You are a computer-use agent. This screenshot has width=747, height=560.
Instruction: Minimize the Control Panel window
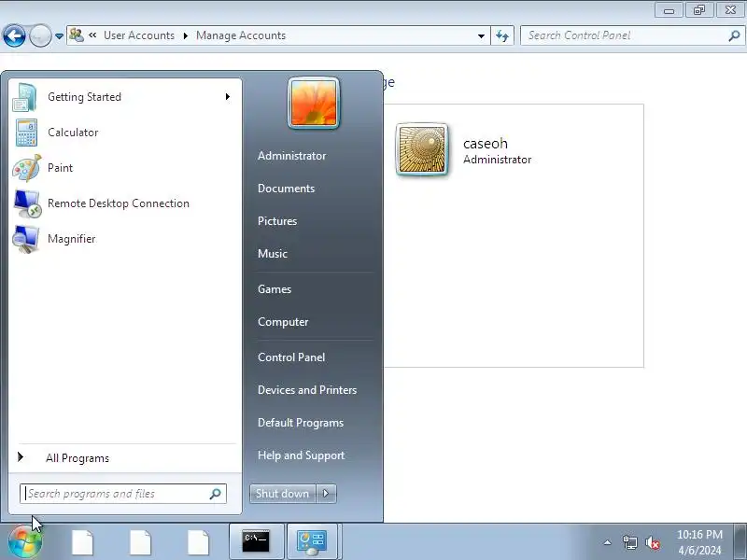coord(669,10)
